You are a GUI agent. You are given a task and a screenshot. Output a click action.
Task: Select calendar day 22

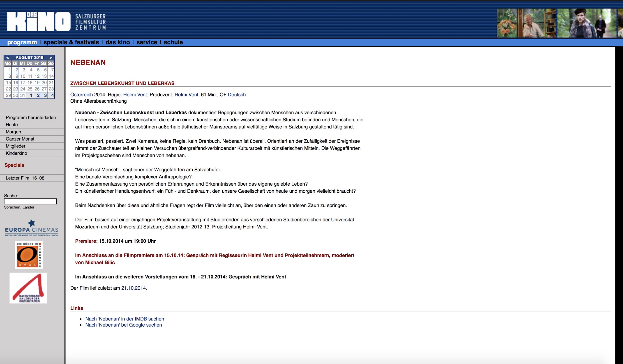8,89
